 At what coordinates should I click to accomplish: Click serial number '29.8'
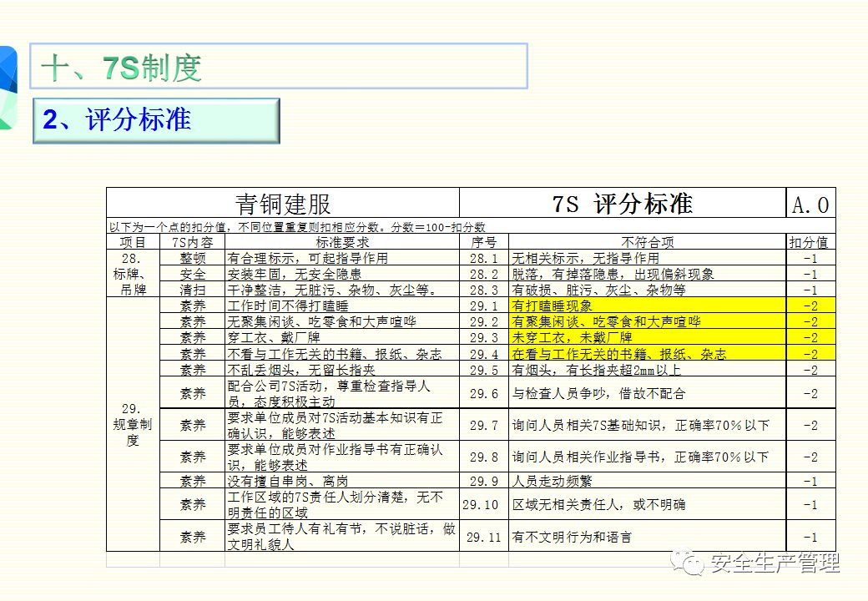click(484, 457)
